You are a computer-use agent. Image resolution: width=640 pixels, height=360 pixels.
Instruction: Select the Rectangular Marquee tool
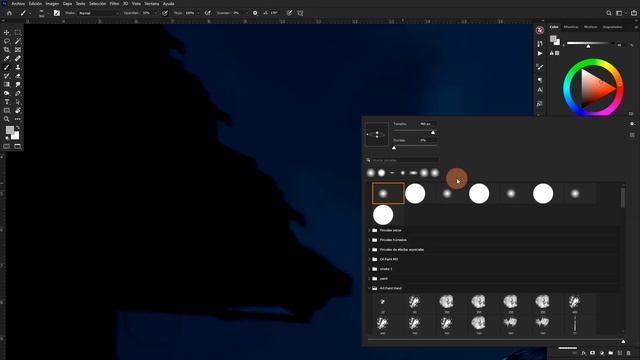point(18,32)
